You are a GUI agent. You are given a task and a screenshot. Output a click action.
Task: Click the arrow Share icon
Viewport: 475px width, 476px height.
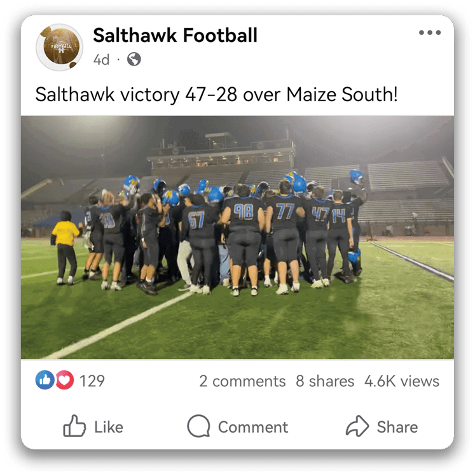pos(357,426)
